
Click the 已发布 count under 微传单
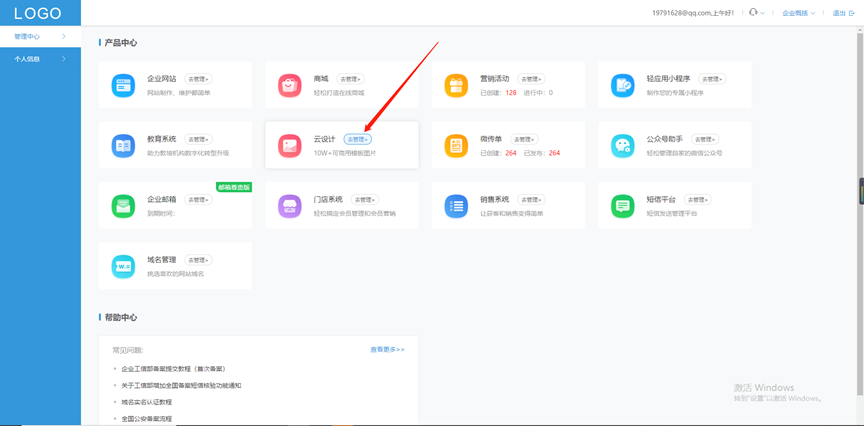click(554, 153)
